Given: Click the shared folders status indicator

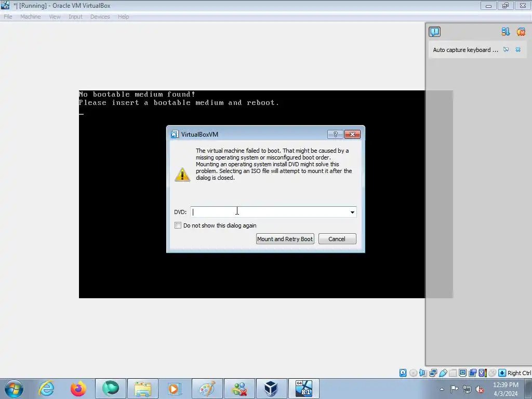Looking at the screenshot, I should coord(453,373).
